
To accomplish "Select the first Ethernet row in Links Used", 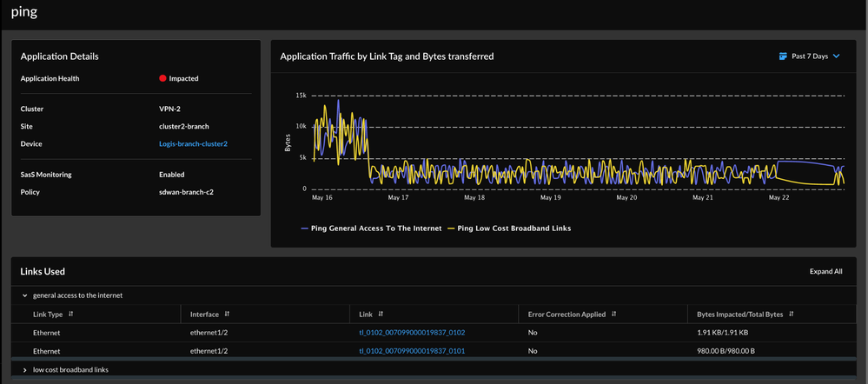I will (x=46, y=333).
